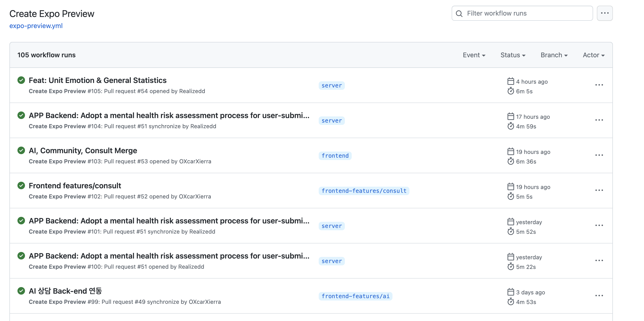Image resolution: width=644 pixels, height=321 pixels.
Task: Open the expo-preview.yml workflow file link
Action: tap(36, 26)
